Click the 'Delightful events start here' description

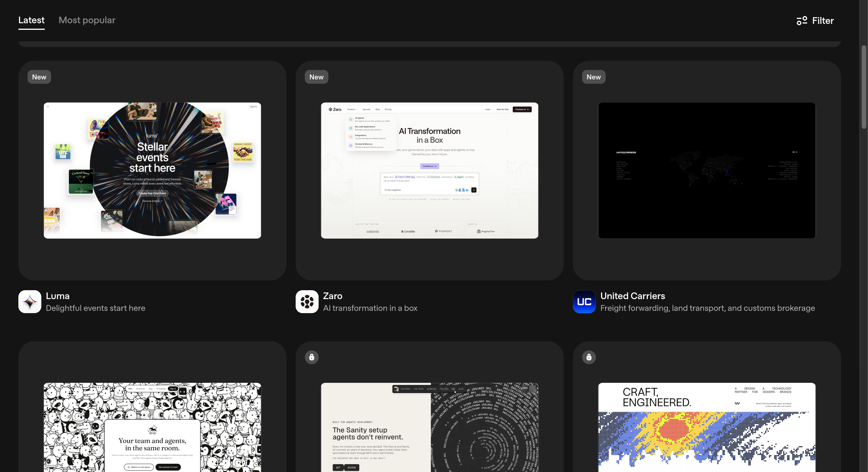click(95, 308)
